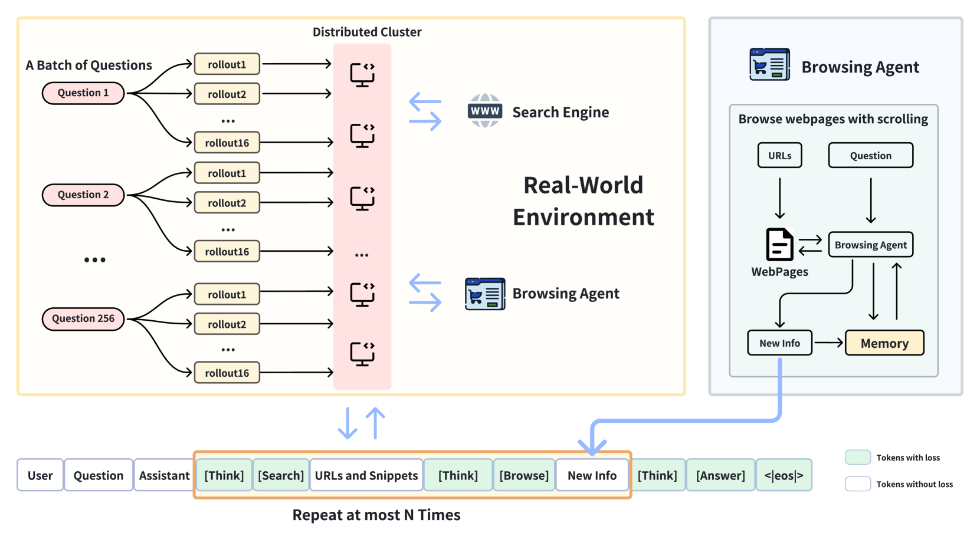Click the bottom monitor icon in the cluster column
This screenshot has height=549, width=980.
(x=362, y=354)
